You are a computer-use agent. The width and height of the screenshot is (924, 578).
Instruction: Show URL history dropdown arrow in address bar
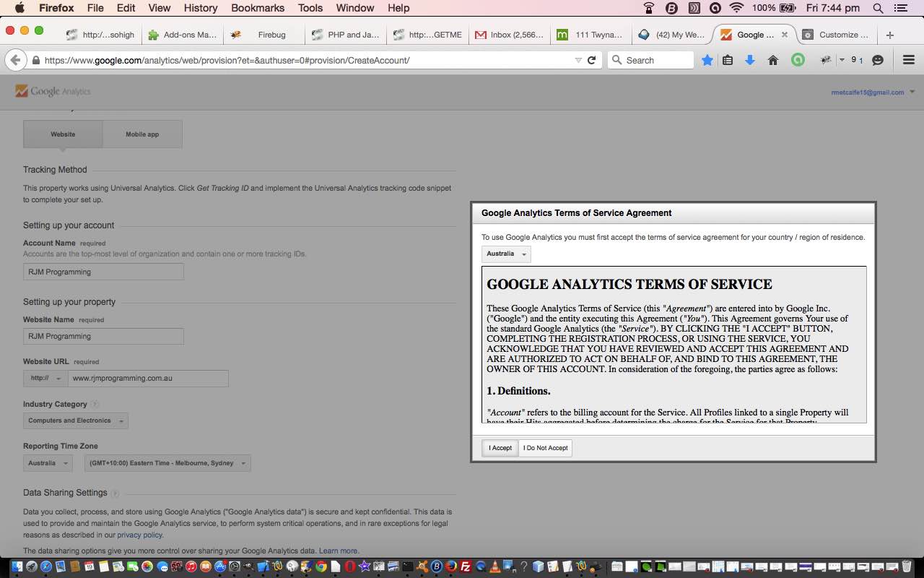(x=578, y=61)
